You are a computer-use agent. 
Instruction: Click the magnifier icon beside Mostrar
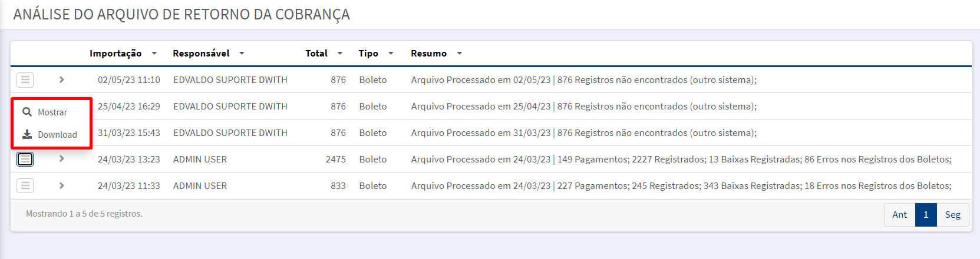(x=27, y=112)
